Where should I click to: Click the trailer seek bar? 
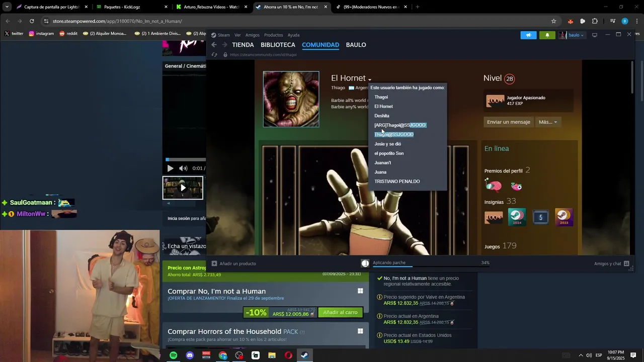(185, 160)
